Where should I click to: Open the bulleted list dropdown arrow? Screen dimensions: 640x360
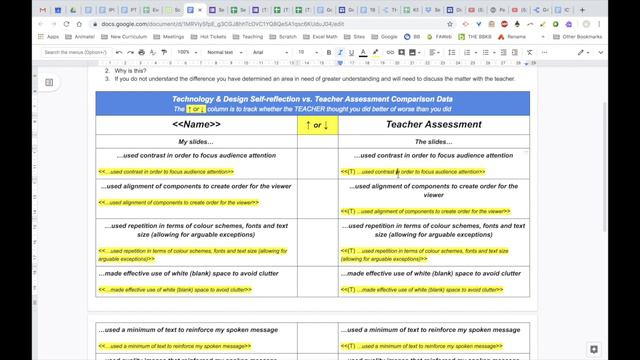point(494,53)
